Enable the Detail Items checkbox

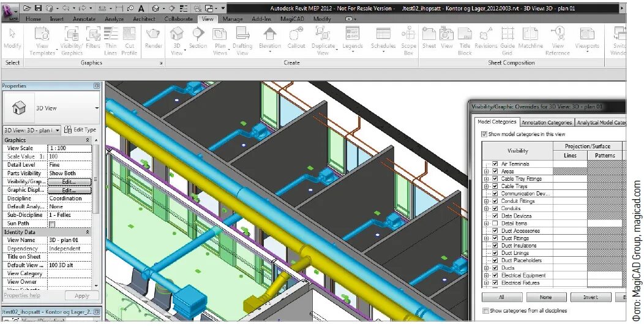(495, 223)
